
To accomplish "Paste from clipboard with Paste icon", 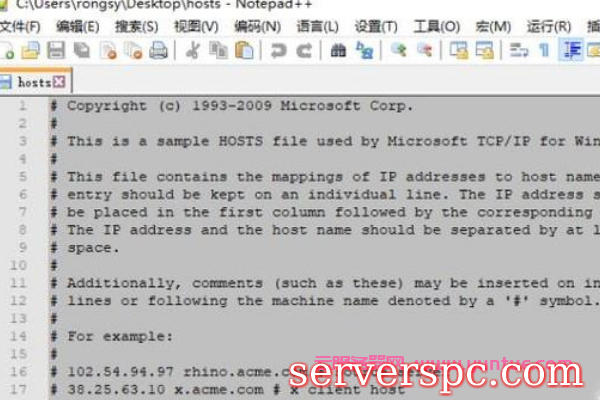I will pyautogui.click(x=244, y=51).
